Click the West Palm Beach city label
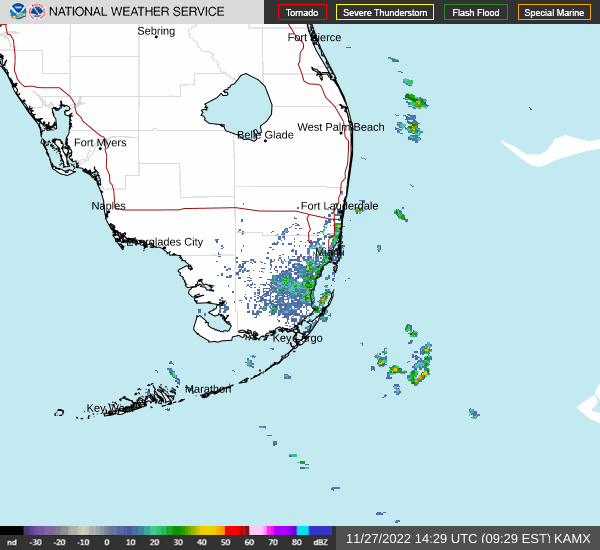600x550 pixels. [x=340, y=127]
